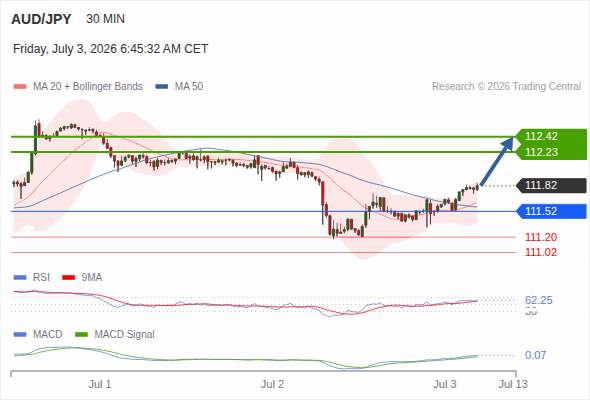Click the 111.20 support level value
590x400 pixels.
tap(541, 237)
